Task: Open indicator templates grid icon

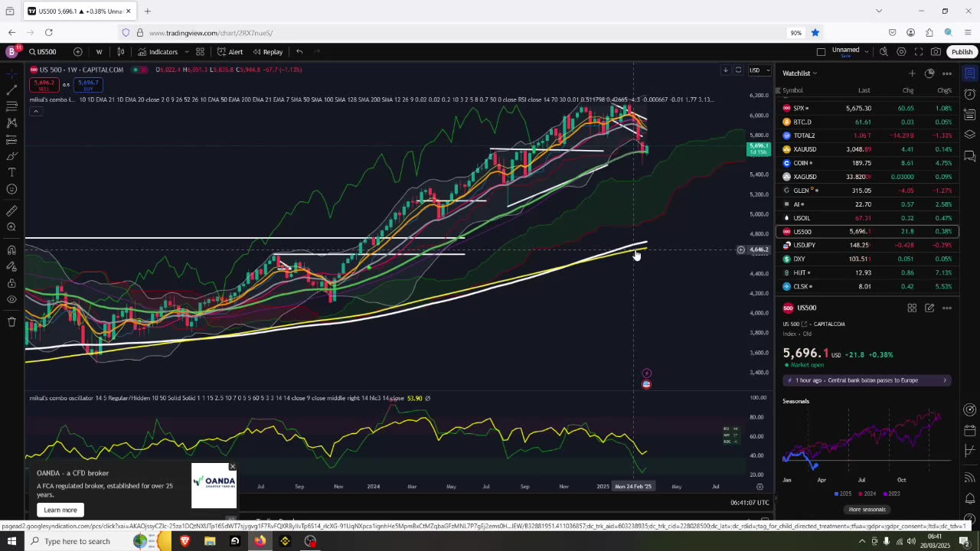Action: click(x=200, y=52)
